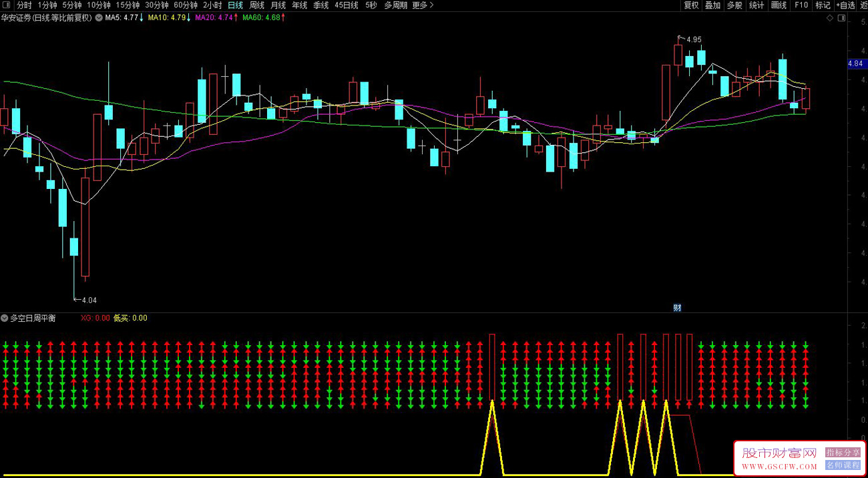Switch to 分时 intraday view

[x=24, y=5]
